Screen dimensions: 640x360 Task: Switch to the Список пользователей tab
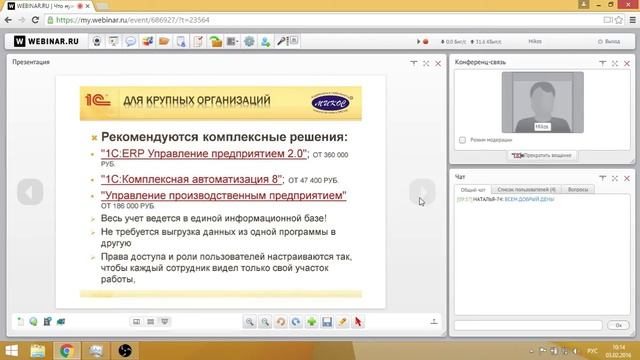click(527, 190)
